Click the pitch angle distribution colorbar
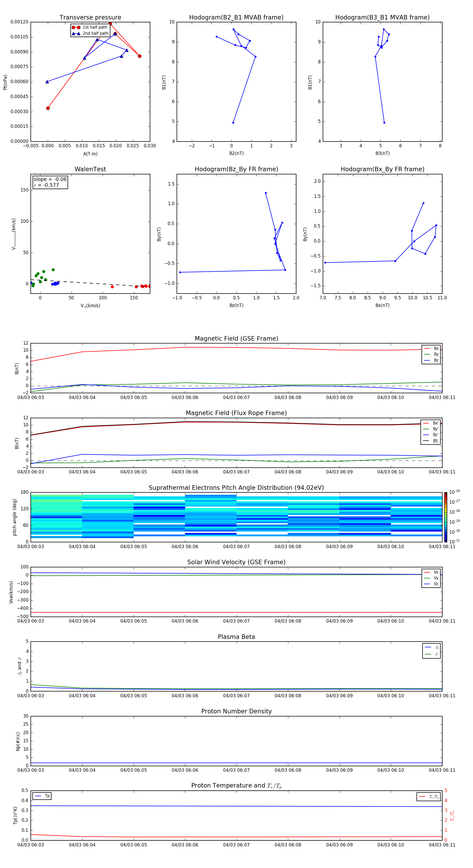Screen dimensions: 473x868 [446, 517]
